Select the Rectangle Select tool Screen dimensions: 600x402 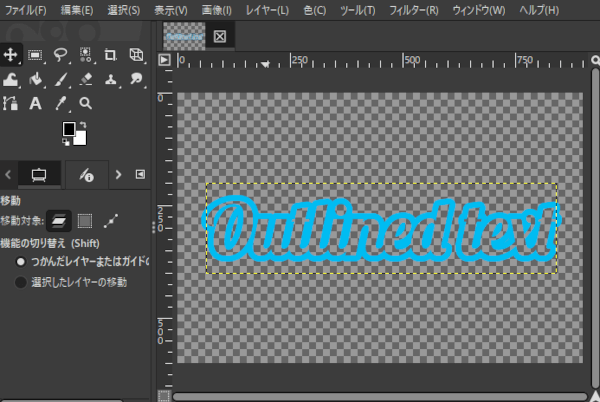[35, 54]
